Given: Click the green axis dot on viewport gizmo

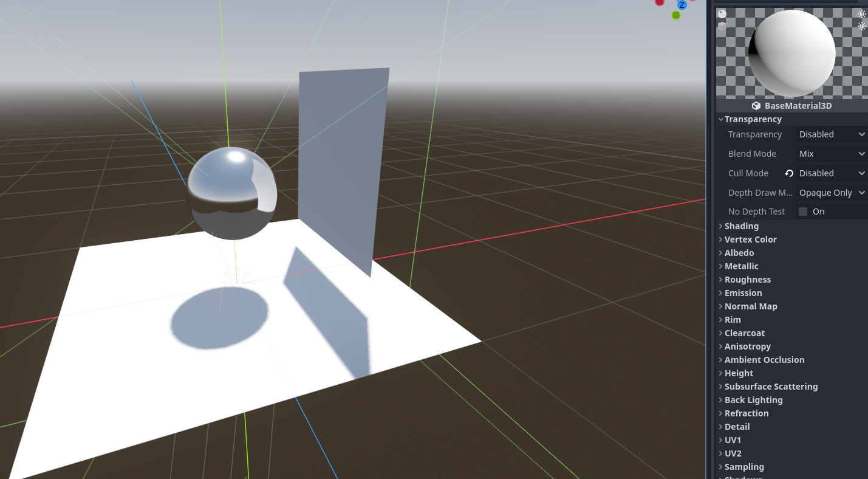Looking at the screenshot, I should 675,15.
